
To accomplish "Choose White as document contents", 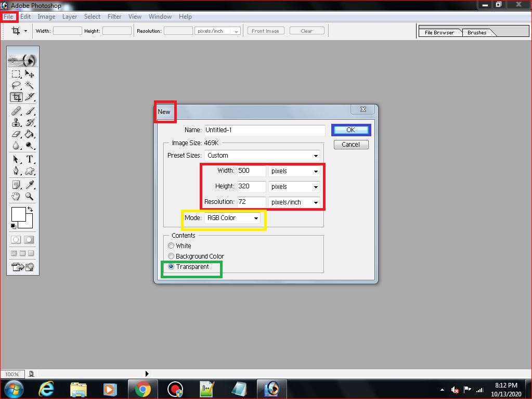I will pos(171,246).
